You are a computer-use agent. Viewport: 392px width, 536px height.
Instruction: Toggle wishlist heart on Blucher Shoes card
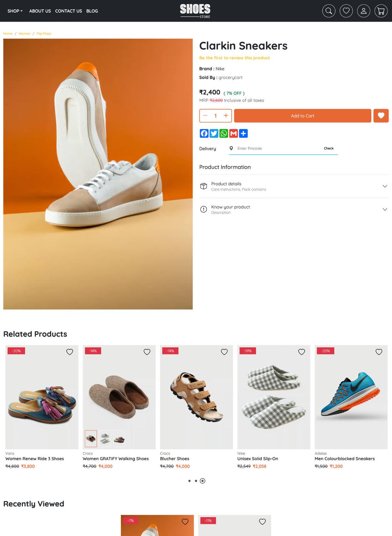pyautogui.click(x=224, y=352)
